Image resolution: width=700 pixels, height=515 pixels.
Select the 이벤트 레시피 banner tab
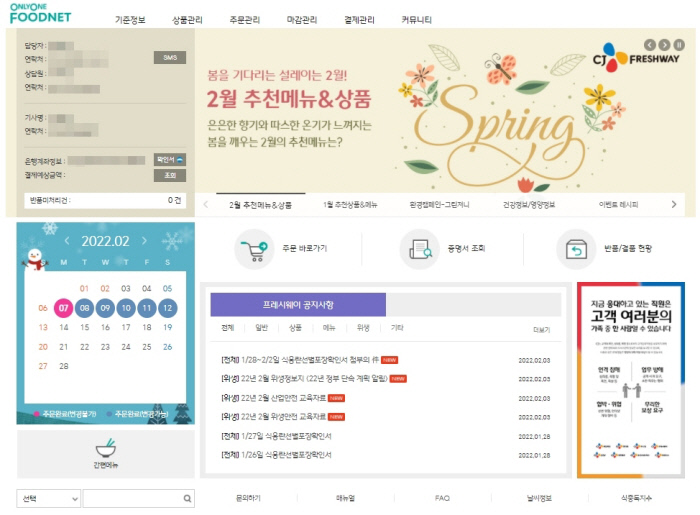pyautogui.click(x=618, y=205)
